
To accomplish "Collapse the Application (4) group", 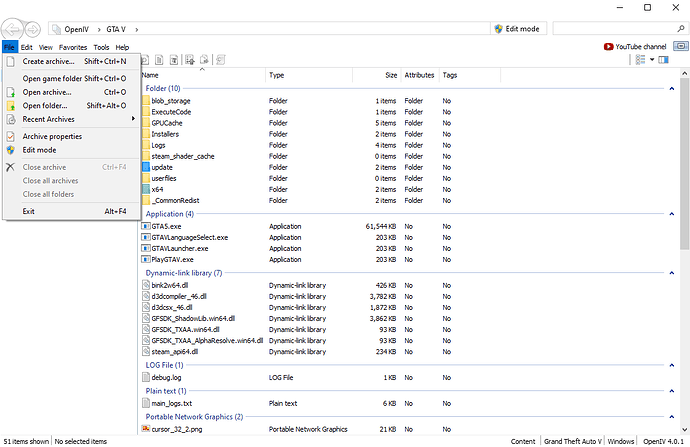I will point(672,214).
